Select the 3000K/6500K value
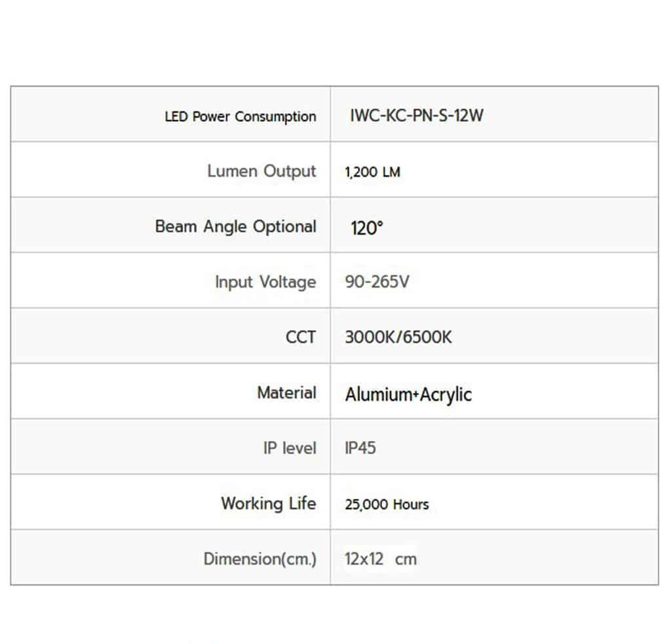Viewport: 671px width, 644px height. (398, 337)
